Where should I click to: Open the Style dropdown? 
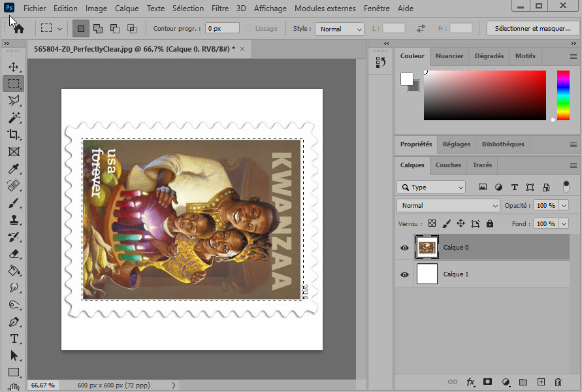pyautogui.click(x=339, y=29)
